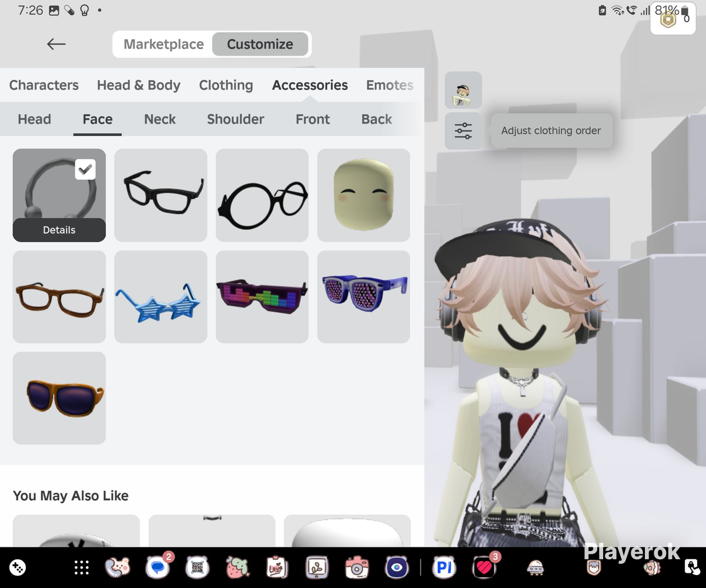Launch the phone app bear icon
The width and height of the screenshot is (706, 588).
117,567
